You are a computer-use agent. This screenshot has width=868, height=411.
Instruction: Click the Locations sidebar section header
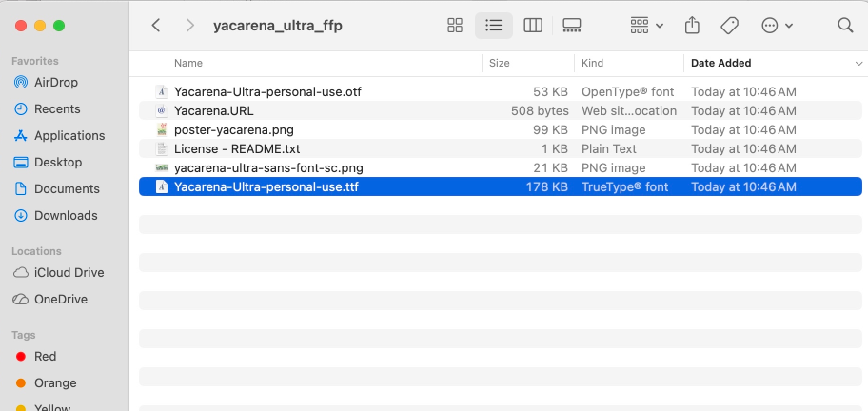(36, 251)
